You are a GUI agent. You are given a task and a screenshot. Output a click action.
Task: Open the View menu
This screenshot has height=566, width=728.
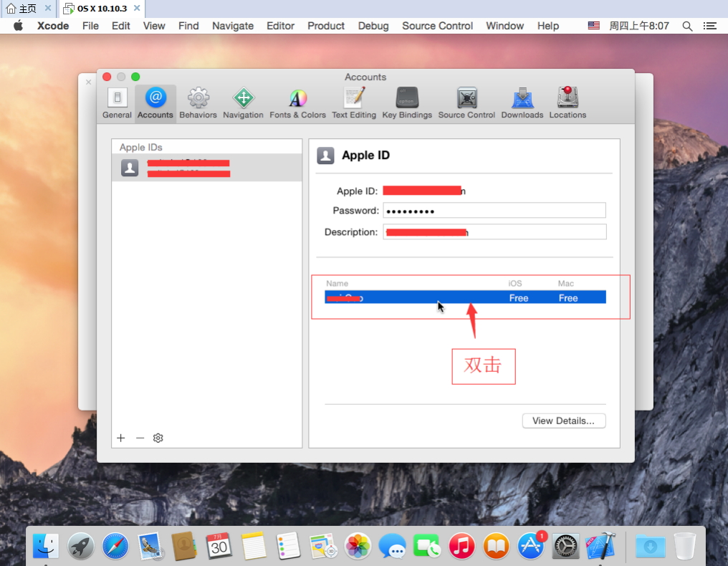pyautogui.click(x=154, y=26)
